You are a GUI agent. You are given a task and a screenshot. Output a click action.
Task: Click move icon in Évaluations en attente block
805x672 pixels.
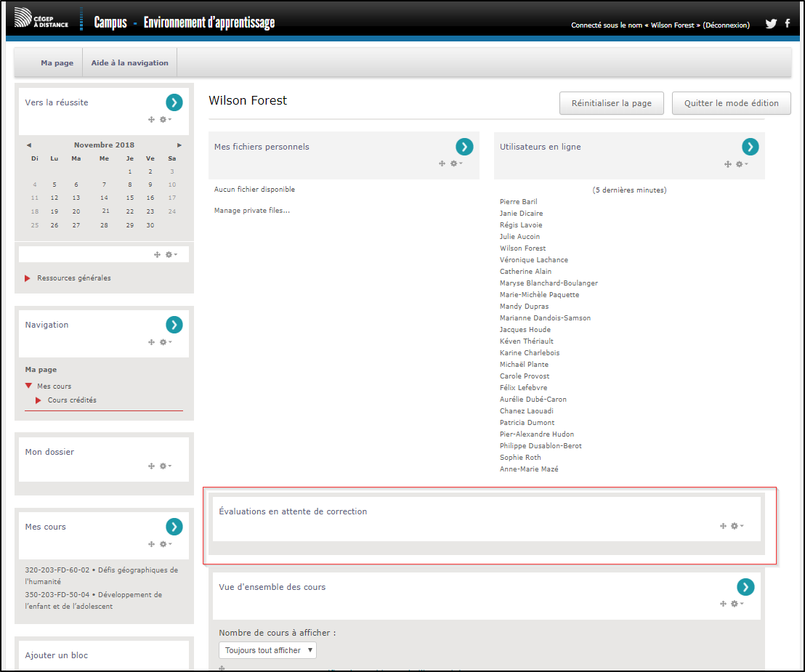click(x=723, y=526)
